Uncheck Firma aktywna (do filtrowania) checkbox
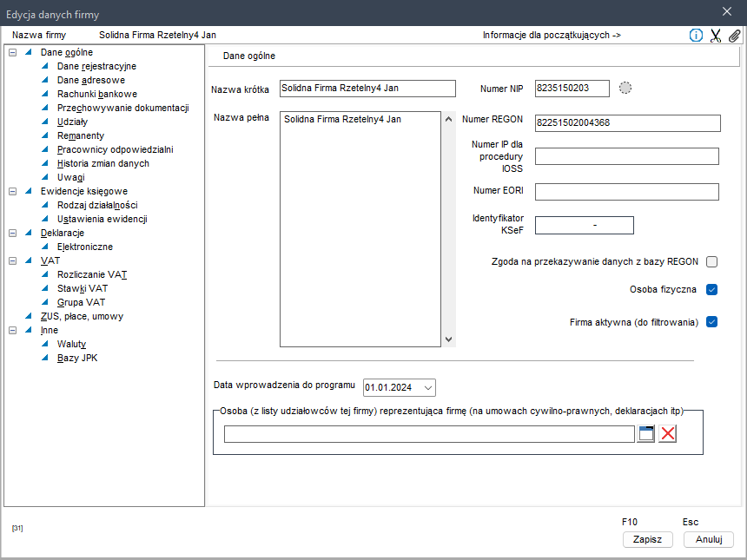 [x=711, y=322]
